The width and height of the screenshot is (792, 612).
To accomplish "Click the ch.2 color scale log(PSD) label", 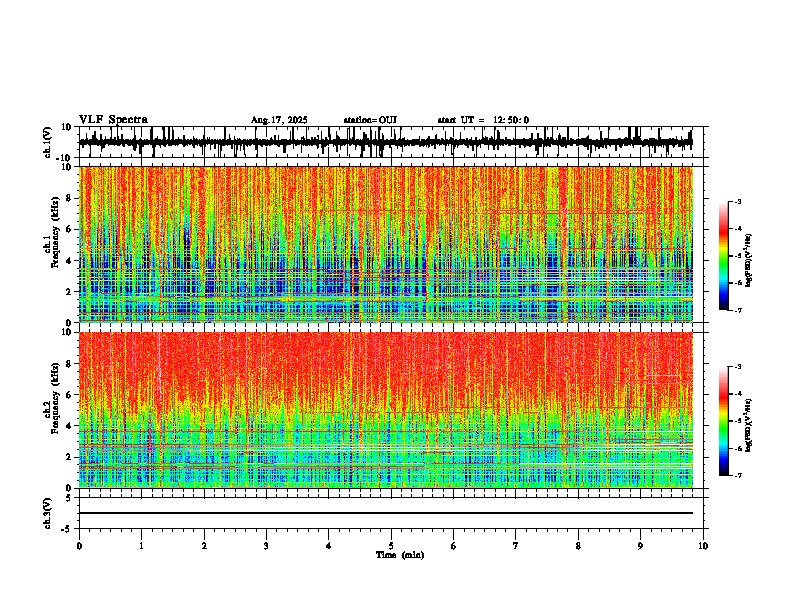I will [x=749, y=424].
